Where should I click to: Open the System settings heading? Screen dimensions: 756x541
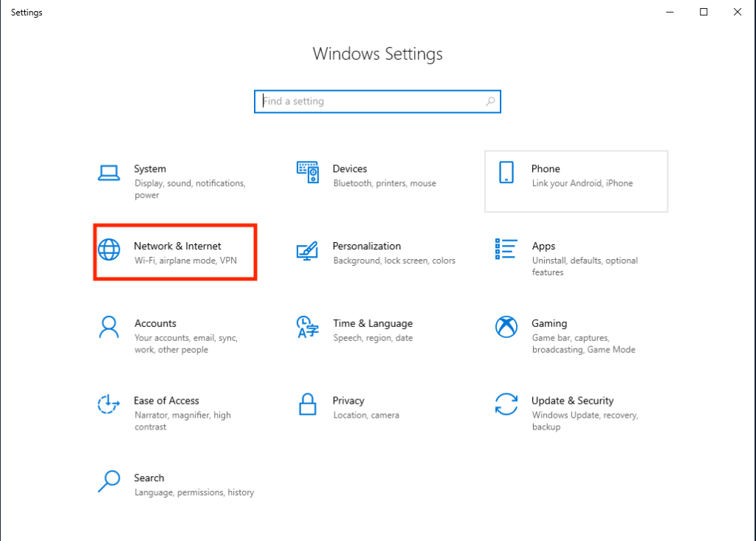pos(150,169)
